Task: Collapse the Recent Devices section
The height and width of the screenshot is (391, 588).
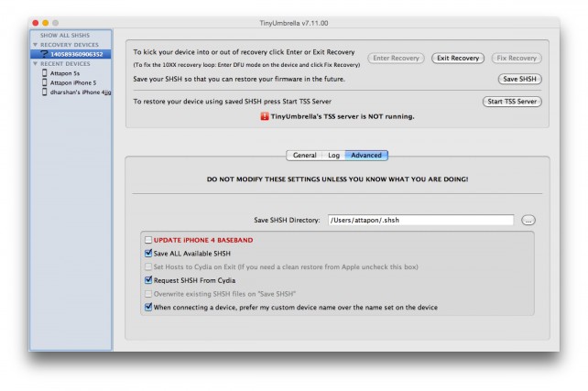Action: pos(35,64)
